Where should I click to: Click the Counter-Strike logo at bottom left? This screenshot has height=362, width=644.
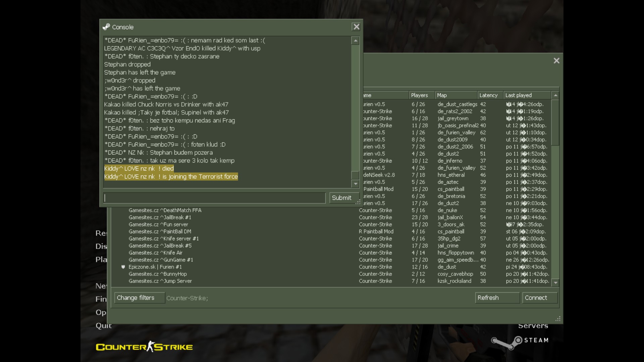[x=144, y=347]
